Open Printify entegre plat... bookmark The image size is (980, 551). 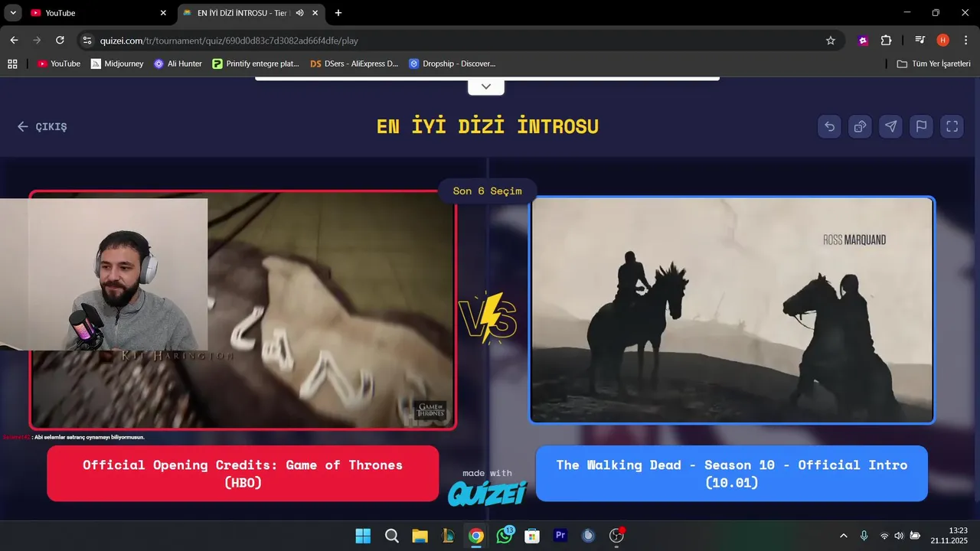point(256,64)
